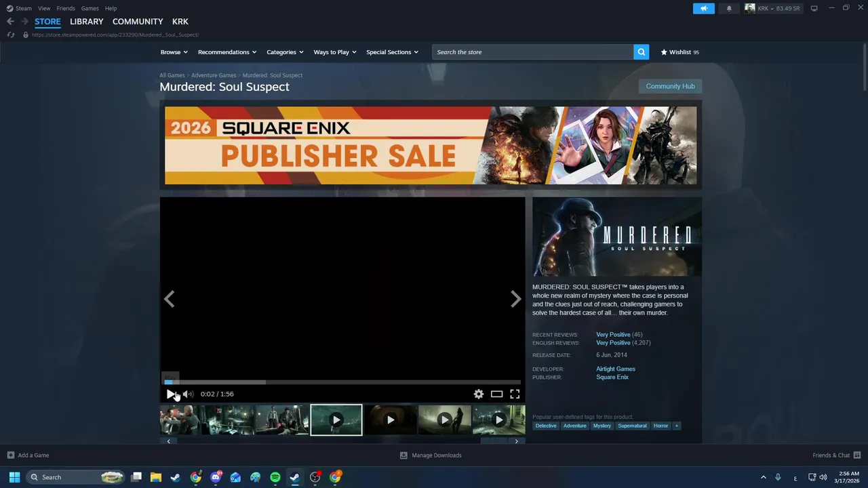The image size is (868, 488).
Task: Expand the Special Sections dropdown
Action: coord(393,52)
